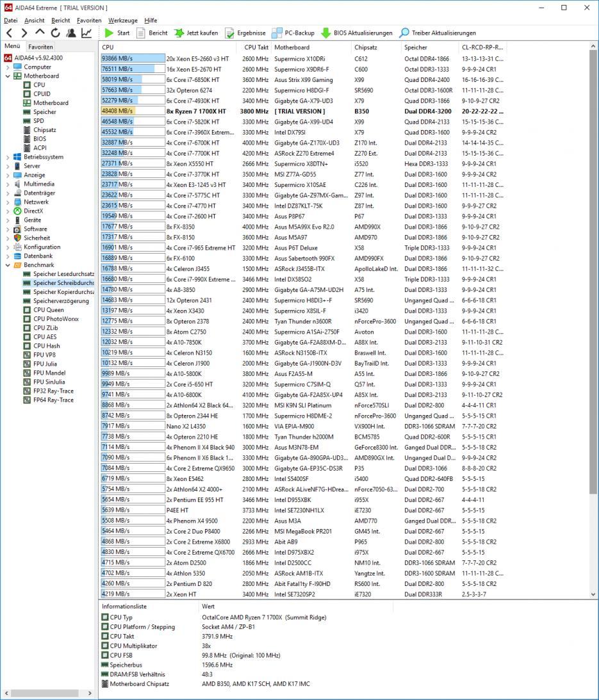Select FPU Mandel benchmark
Image resolution: width=599 pixels, height=700 pixels.
[49, 373]
